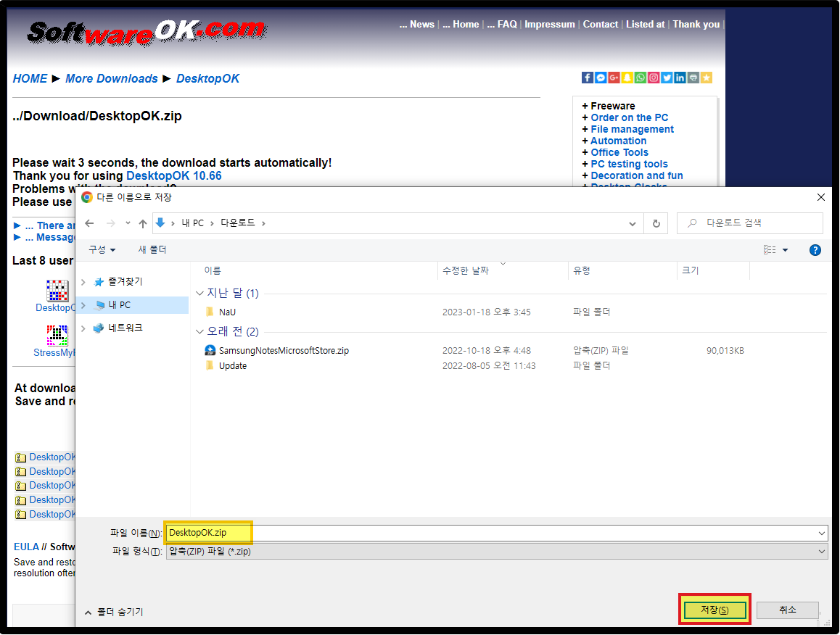Open the file name history dropdown
Screen dimensions: 840x635
[821, 534]
